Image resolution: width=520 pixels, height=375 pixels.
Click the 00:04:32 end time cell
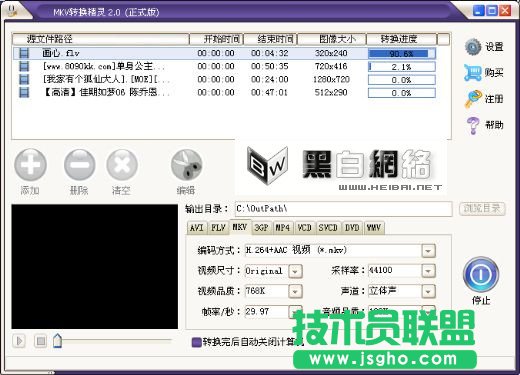pyautogui.click(x=270, y=53)
